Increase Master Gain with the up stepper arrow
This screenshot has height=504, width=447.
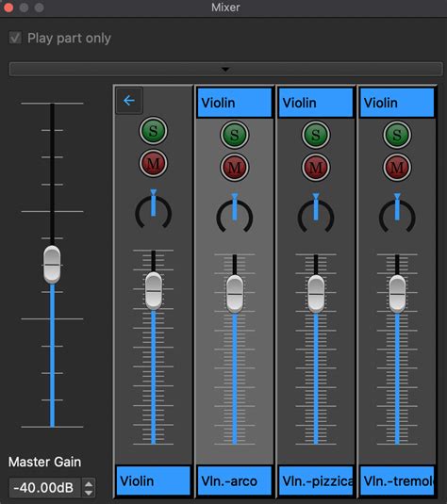point(89,483)
